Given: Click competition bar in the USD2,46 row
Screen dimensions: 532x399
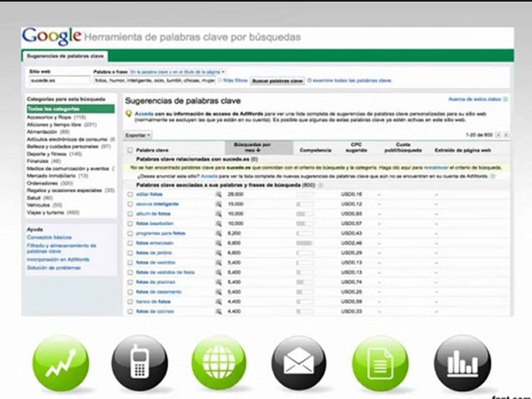Looking at the screenshot, I should point(305,243).
